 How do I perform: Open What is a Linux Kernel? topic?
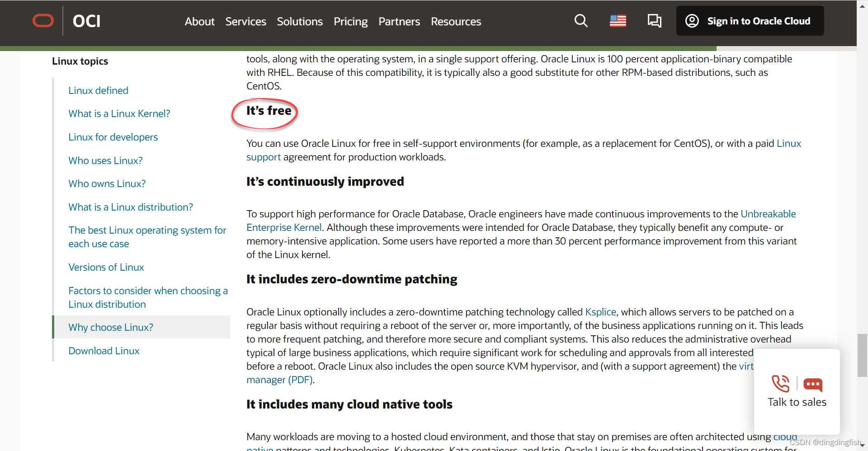coord(119,113)
